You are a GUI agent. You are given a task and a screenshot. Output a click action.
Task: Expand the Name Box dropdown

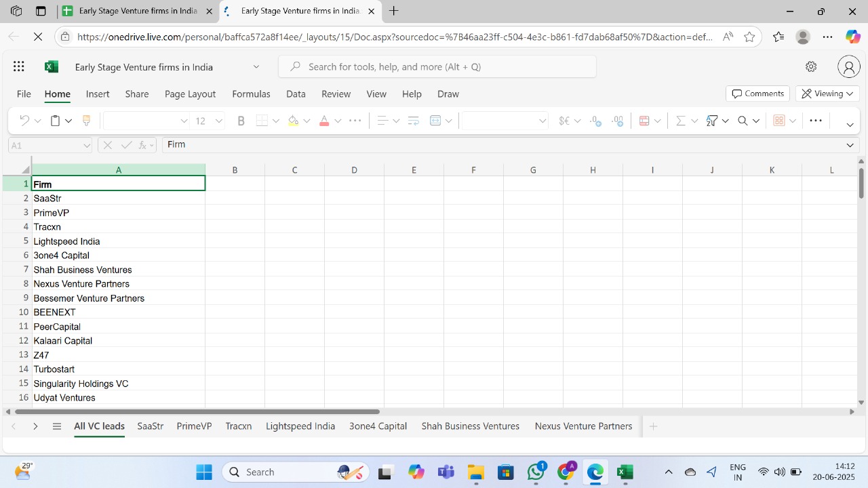coord(87,145)
